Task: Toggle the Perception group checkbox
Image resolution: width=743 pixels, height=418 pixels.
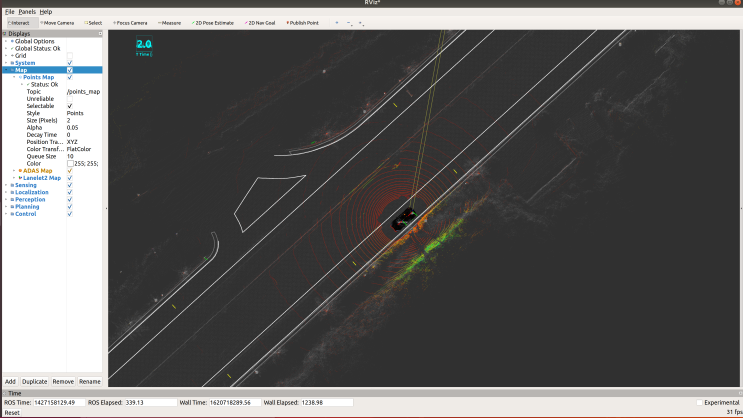Action: point(70,200)
